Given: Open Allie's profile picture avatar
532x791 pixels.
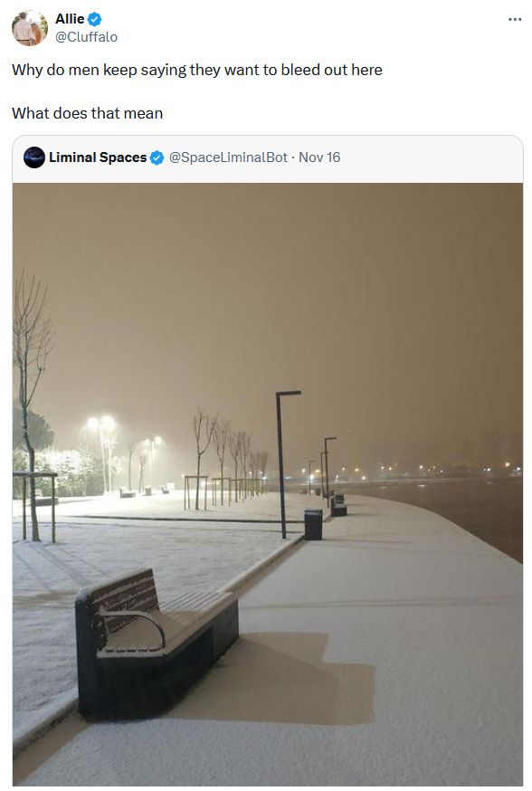Looking at the screenshot, I should [x=30, y=28].
